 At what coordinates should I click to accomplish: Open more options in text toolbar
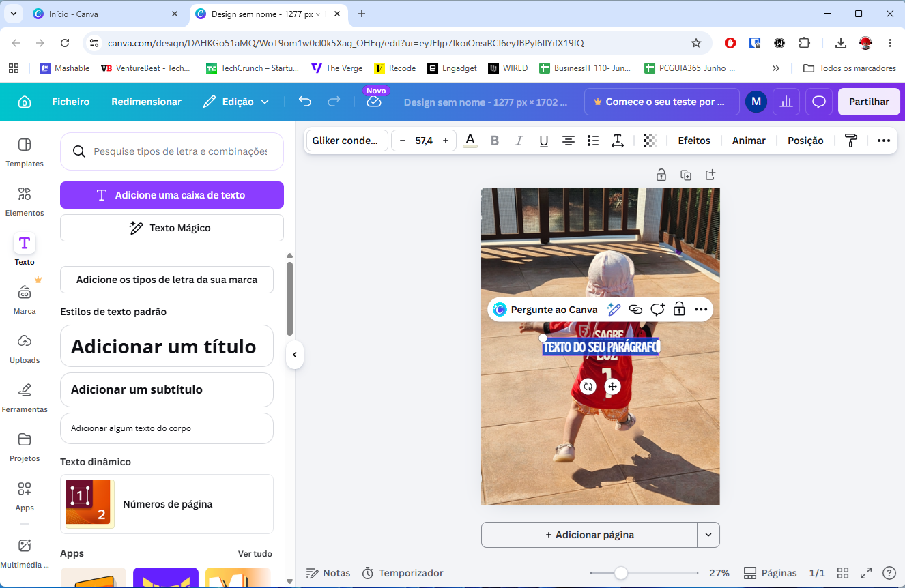tap(884, 141)
